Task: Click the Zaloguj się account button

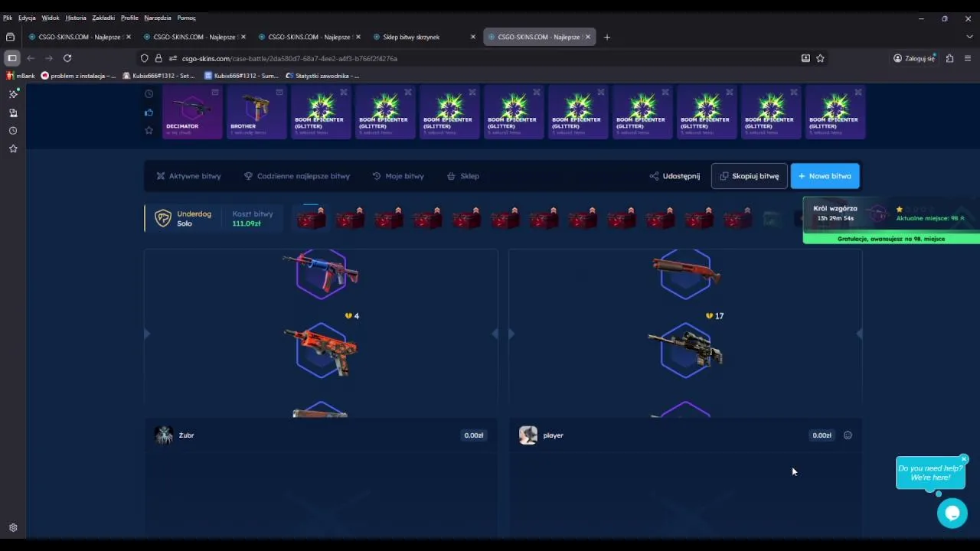Action: tap(914, 58)
